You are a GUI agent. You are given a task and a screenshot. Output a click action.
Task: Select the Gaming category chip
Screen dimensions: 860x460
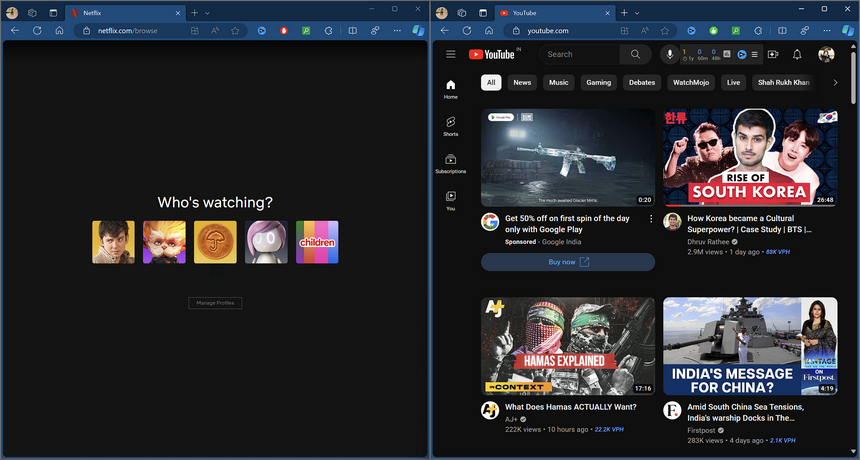click(x=598, y=83)
